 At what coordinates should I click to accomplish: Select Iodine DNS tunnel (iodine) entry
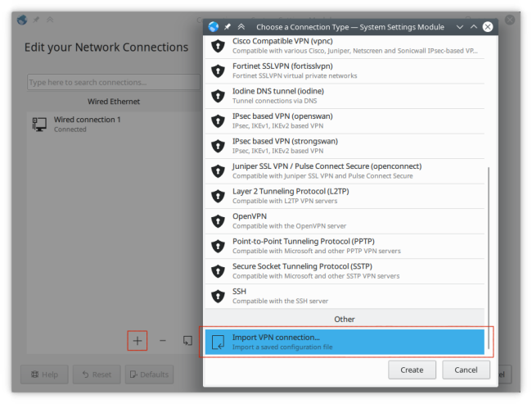[345, 96]
